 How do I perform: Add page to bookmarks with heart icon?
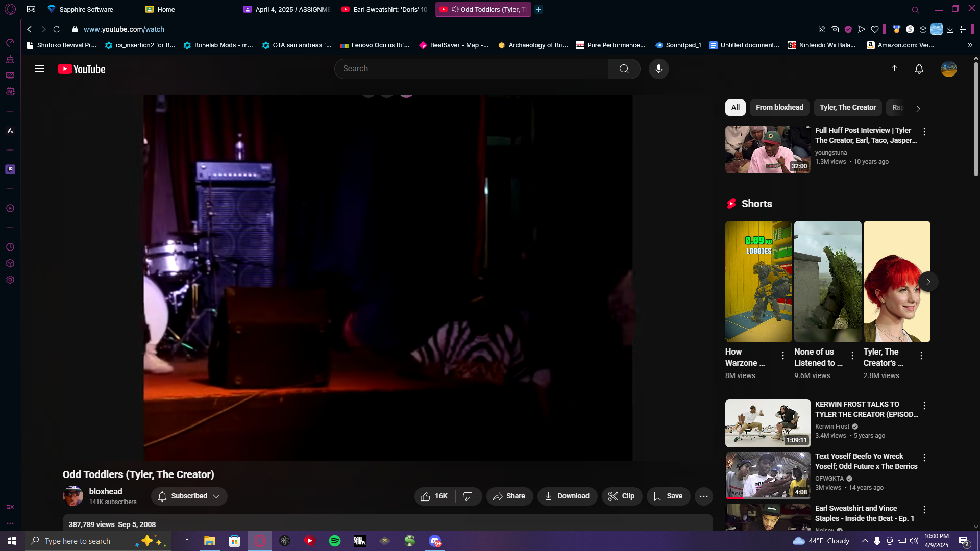coord(875,29)
